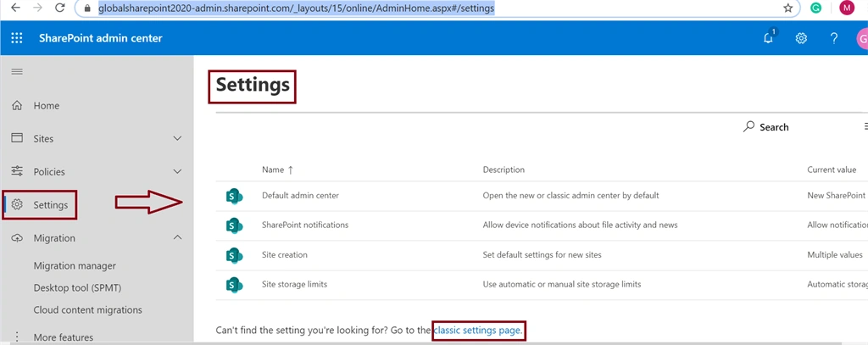Open the account profile avatar in SharePoint header
Screen dimensions: 868x345
[x=862, y=39]
